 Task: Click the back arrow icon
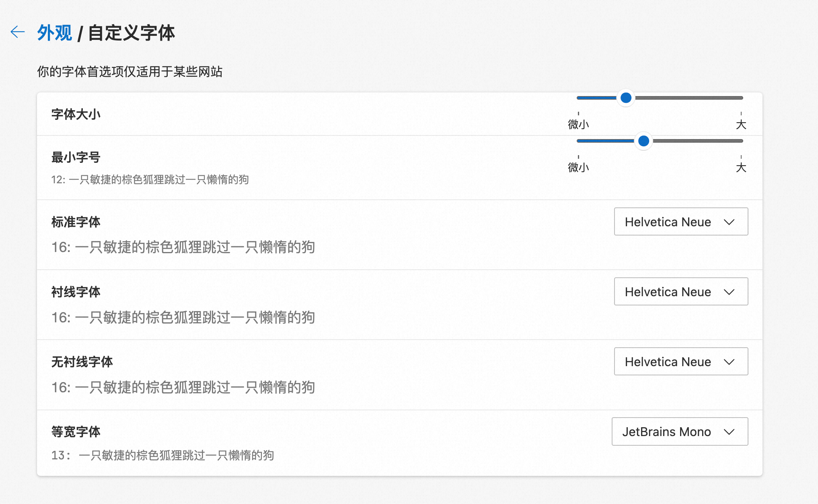pyautogui.click(x=18, y=32)
